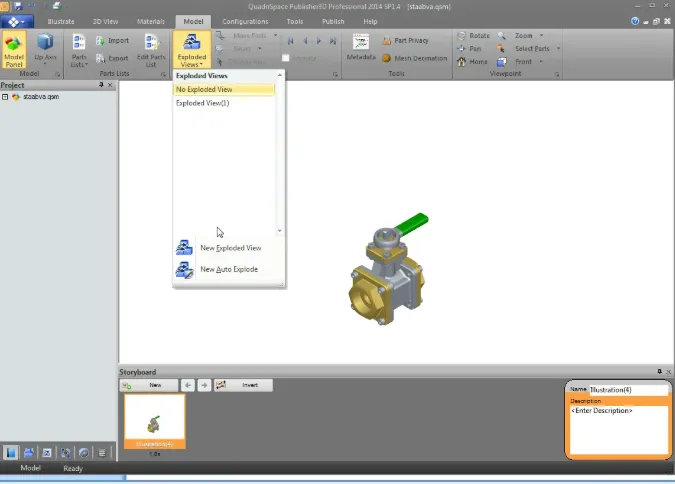The height and width of the screenshot is (484, 675).
Task: Pin the Project panel
Action: tap(101, 85)
